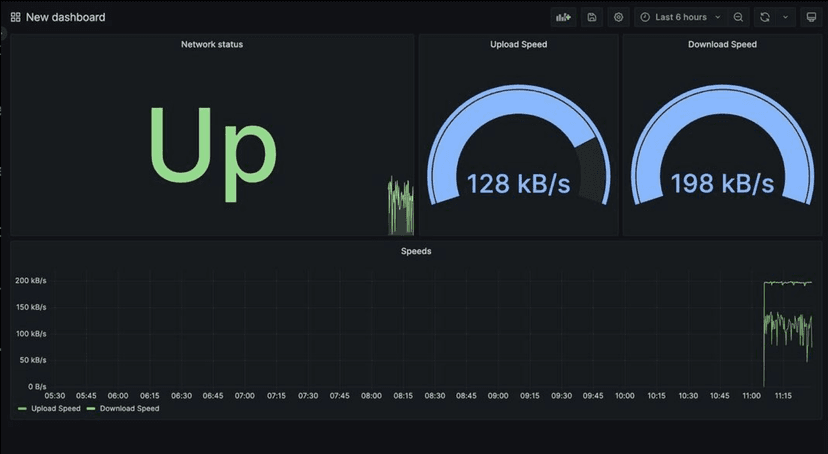Open the Last 6 hours time picker
This screenshot has height=454, width=828.
[x=680, y=17]
